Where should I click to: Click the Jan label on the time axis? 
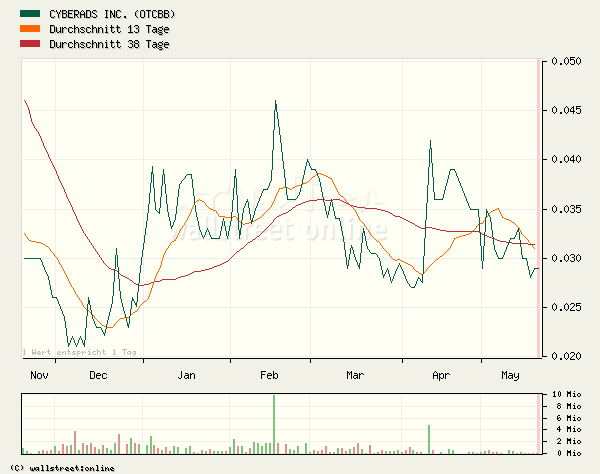186,376
